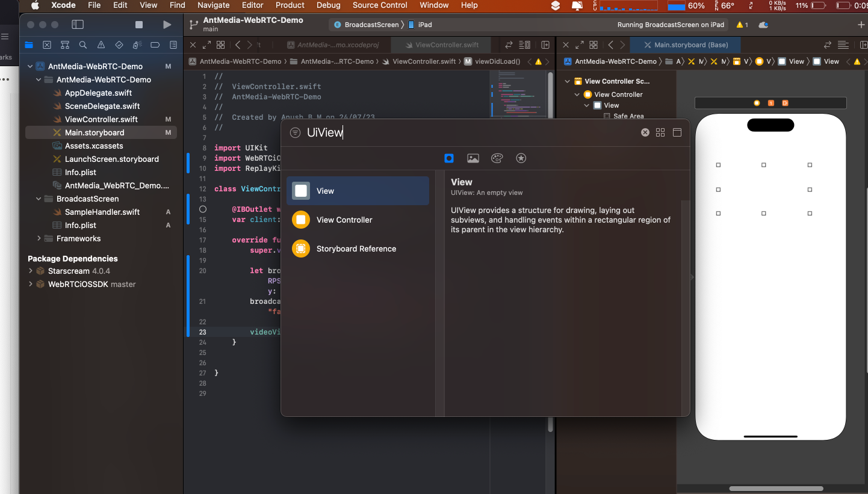868x494 pixels.
Task: Switch library to icon grid view
Action: click(660, 132)
